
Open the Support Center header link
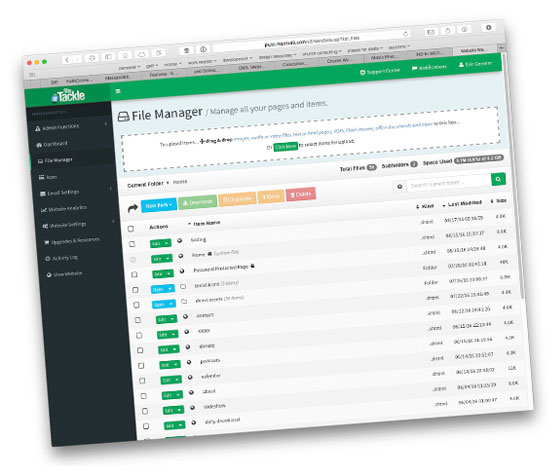coord(380,72)
